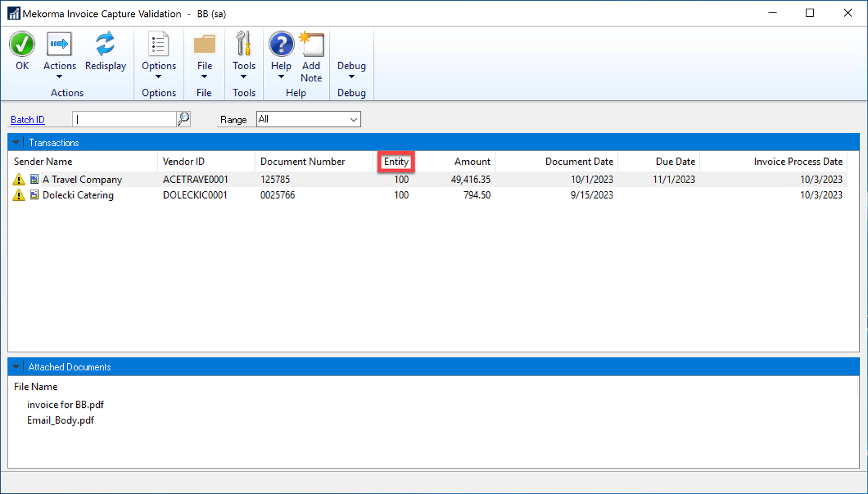Click amount '794.50'
Image resolution: width=868 pixels, height=494 pixels.
tap(477, 195)
